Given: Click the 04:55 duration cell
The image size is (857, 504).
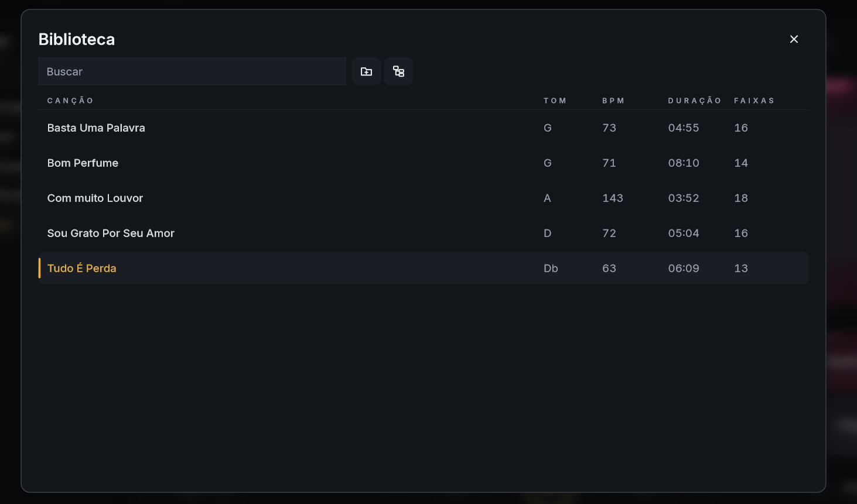Looking at the screenshot, I should tap(684, 128).
